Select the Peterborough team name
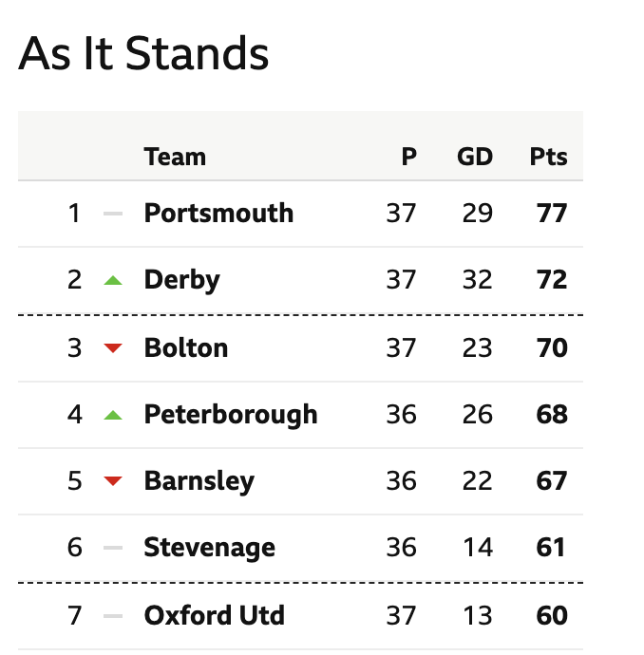Image resolution: width=644 pixels, height=655 pixels. [231, 415]
